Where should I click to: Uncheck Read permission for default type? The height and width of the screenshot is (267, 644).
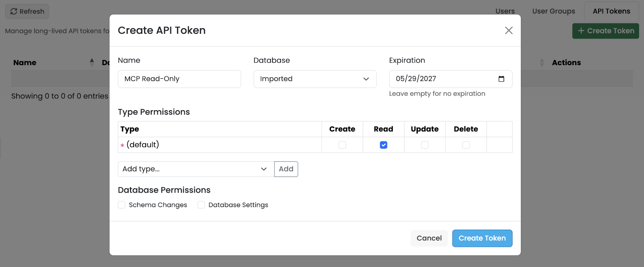tap(384, 145)
